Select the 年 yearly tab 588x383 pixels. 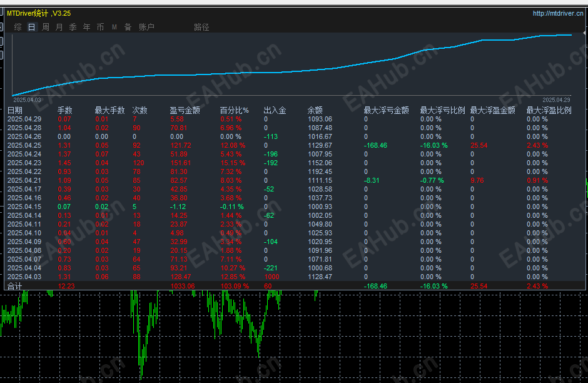pyautogui.click(x=86, y=27)
